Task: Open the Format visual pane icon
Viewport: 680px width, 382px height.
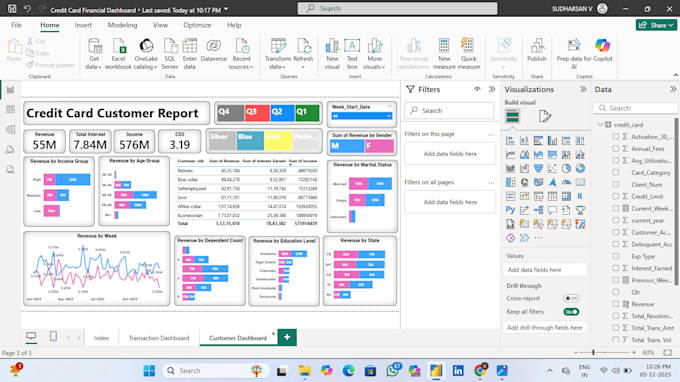Action: 544,116
